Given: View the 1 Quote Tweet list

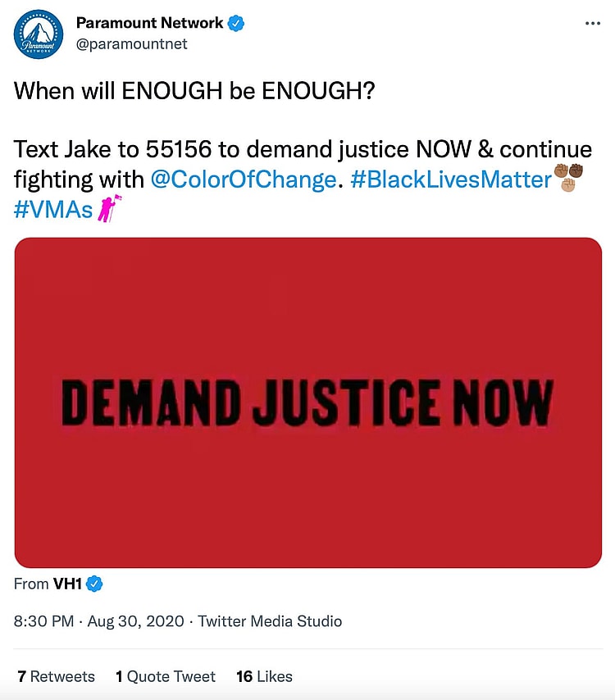Looking at the screenshot, I should pos(165,676).
